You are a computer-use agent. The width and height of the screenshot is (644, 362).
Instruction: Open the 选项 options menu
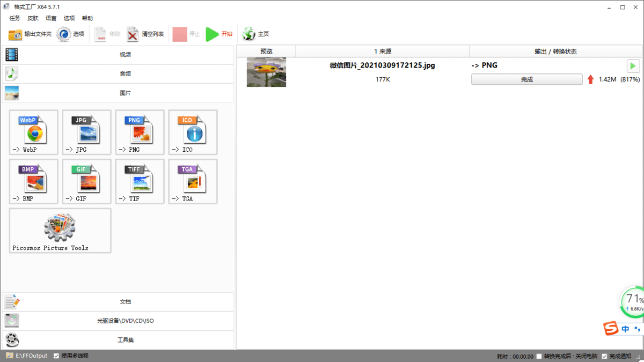(x=69, y=18)
